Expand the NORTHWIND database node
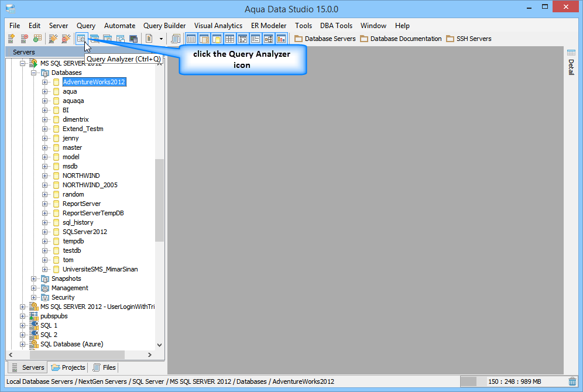583x392 pixels. [x=44, y=176]
